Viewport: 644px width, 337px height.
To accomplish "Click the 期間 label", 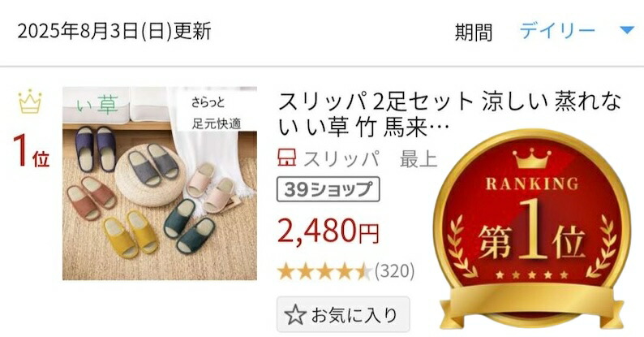I will pyautogui.click(x=474, y=32).
